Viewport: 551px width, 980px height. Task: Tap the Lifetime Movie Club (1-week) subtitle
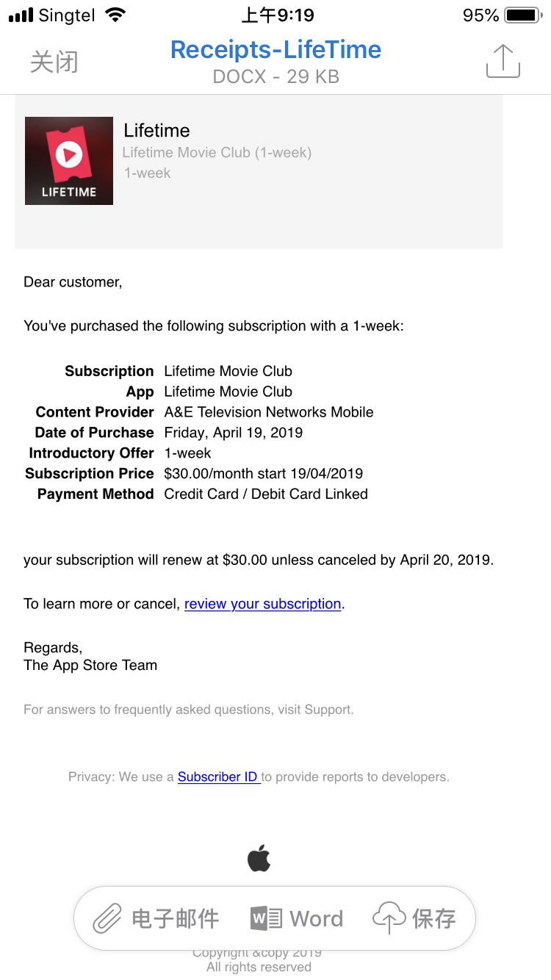[217, 153]
